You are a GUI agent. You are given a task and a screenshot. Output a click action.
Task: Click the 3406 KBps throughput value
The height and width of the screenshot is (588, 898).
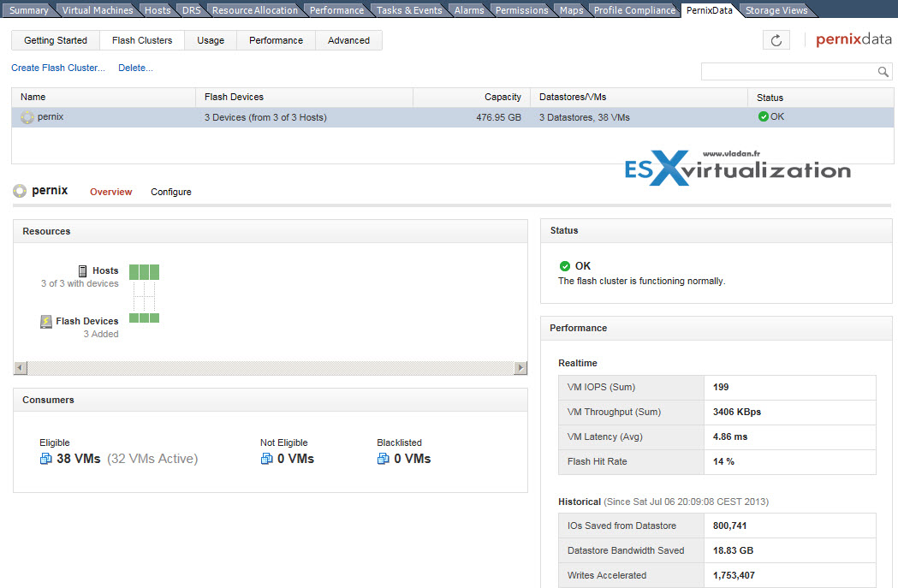point(736,413)
